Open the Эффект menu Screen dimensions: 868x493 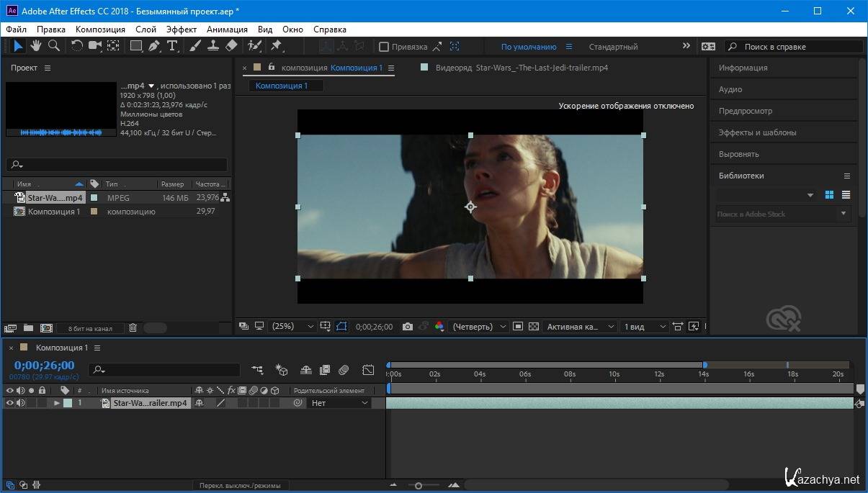(x=181, y=30)
